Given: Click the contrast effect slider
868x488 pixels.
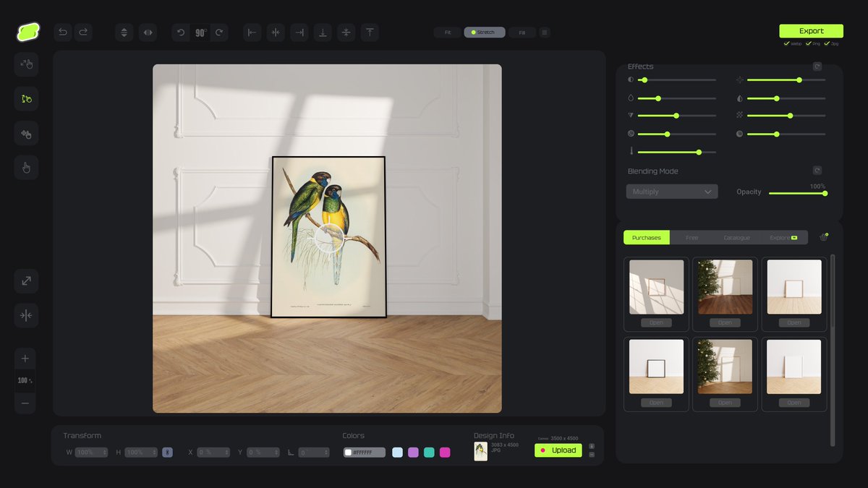Looking at the screenshot, I should tap(676, 80).
